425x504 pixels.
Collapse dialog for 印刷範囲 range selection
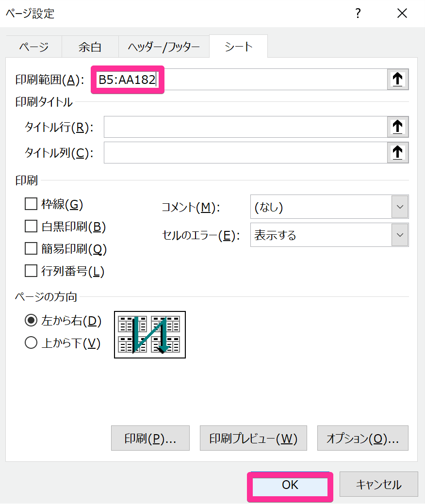tap(398, 79)
